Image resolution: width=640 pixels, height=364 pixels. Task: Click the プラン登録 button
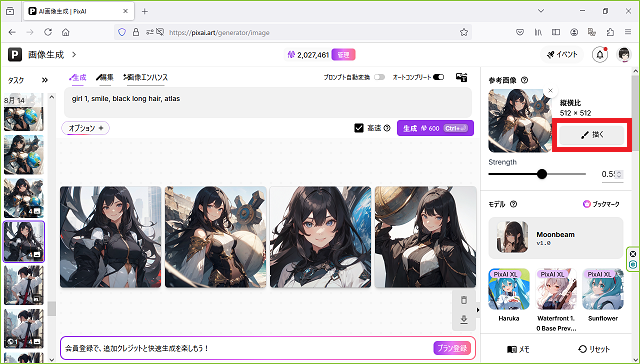[452, 348]
